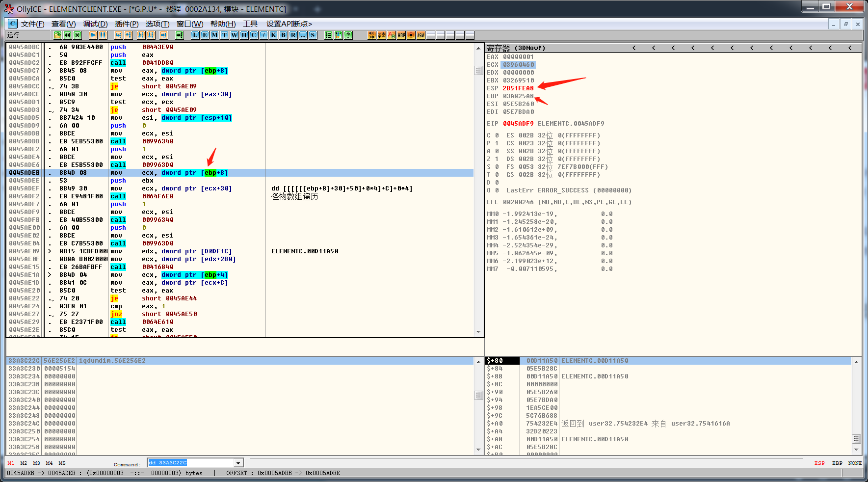The image size is (868, 482).
Task: Expand the Command bar history dropdown
Action: (238, 463)
